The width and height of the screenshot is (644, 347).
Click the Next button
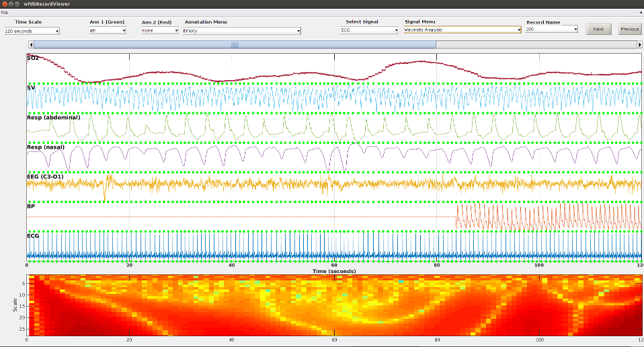tap(598, 29)
